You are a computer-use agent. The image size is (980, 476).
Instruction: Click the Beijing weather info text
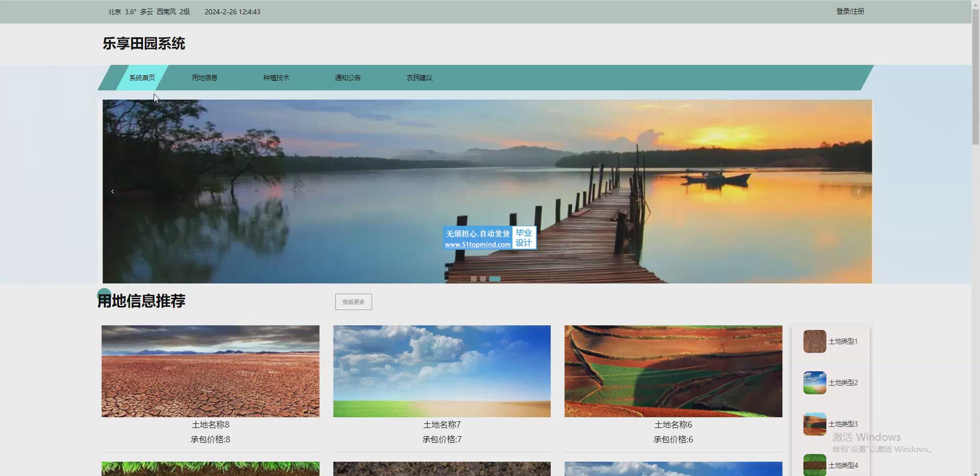(149, 12)
